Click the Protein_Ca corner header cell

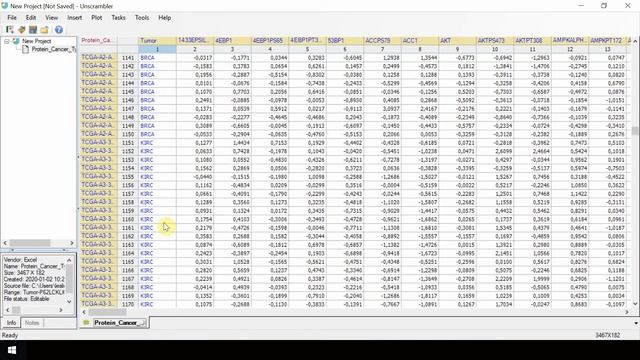click(99, 40)
